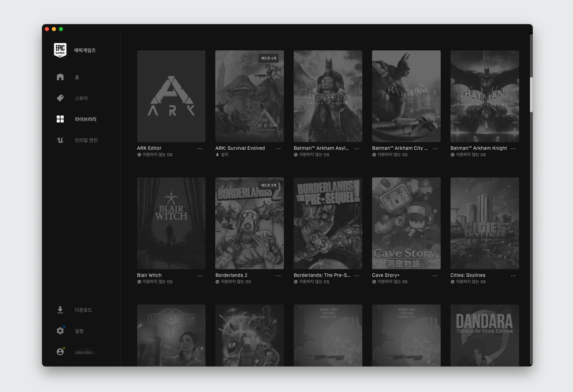The height and width of the screenshot is (392, 573).
Task: Click the 설치 install link under ARK: Survival Evolved
Action: [x=224, y=155]
